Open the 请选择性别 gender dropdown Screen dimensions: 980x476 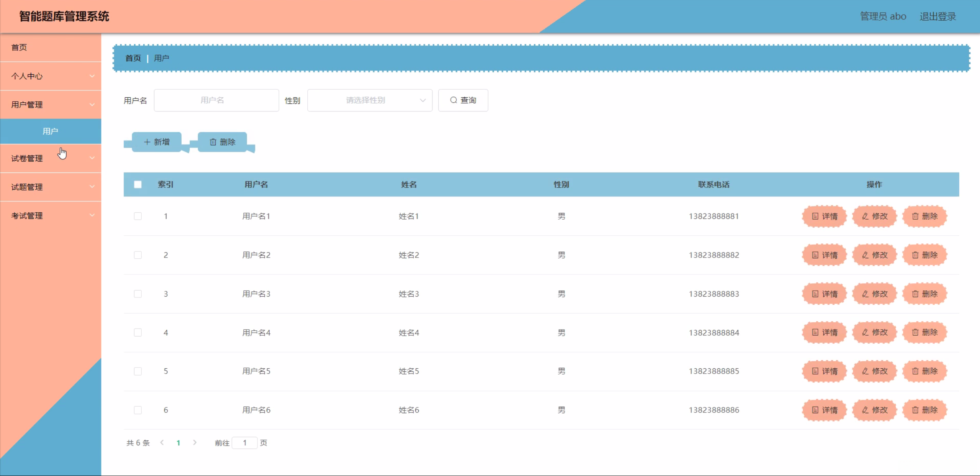point(369,100)
